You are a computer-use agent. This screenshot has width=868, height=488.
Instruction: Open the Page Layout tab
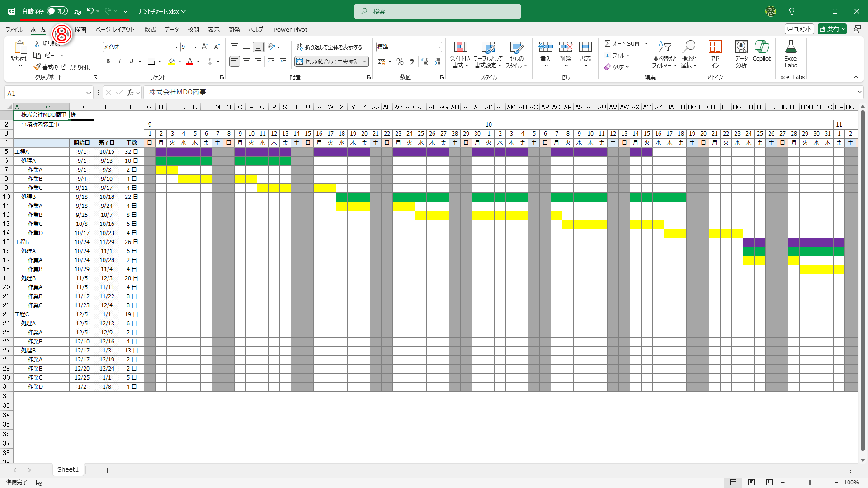[115, 29]
